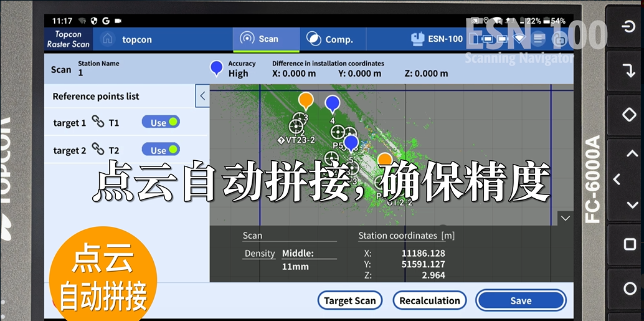Select the blue accuracy pin icon

217,68
